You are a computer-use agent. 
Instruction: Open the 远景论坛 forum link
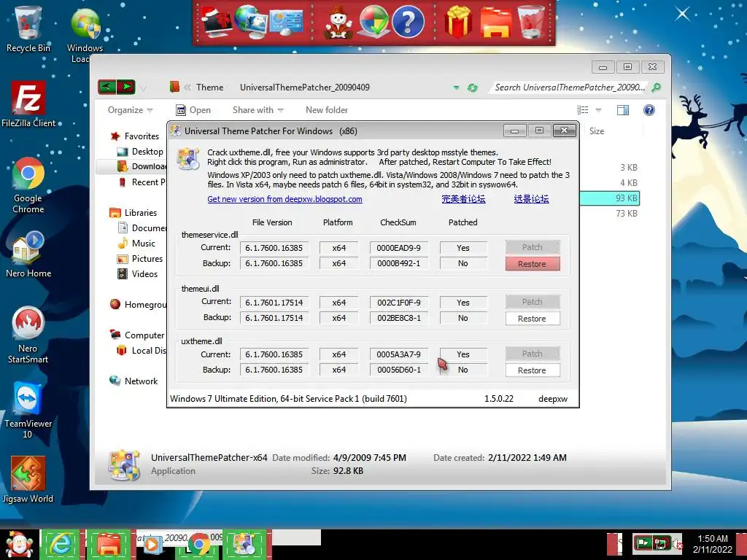[x=532, y=199]
